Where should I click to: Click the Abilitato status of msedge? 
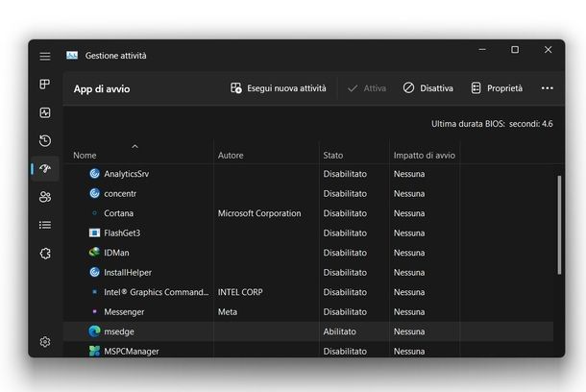[339, 331]
